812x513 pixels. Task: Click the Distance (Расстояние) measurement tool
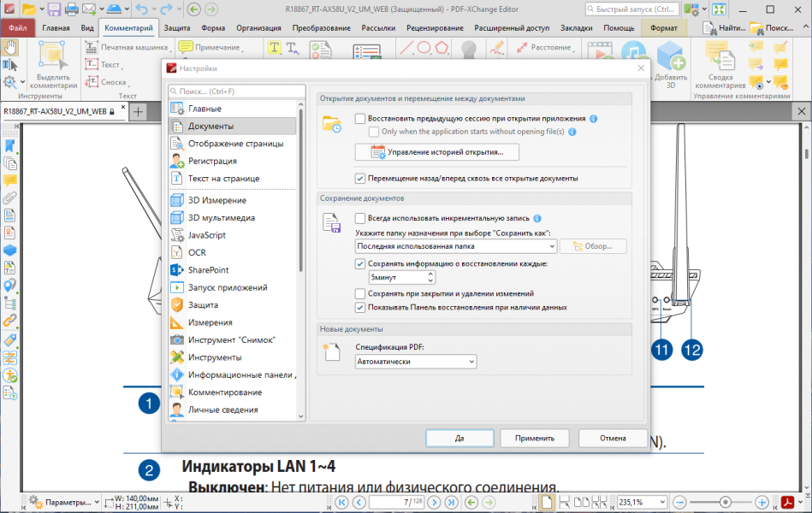[543, 47]
